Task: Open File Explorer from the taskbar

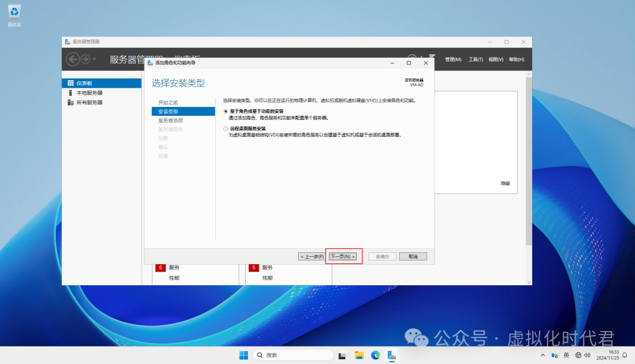Action: (359, 355)
